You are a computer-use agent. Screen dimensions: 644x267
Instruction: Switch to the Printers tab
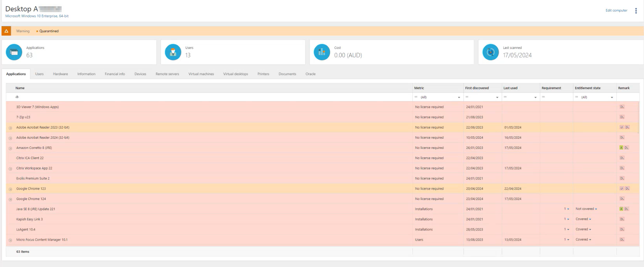tap(263, 74)
